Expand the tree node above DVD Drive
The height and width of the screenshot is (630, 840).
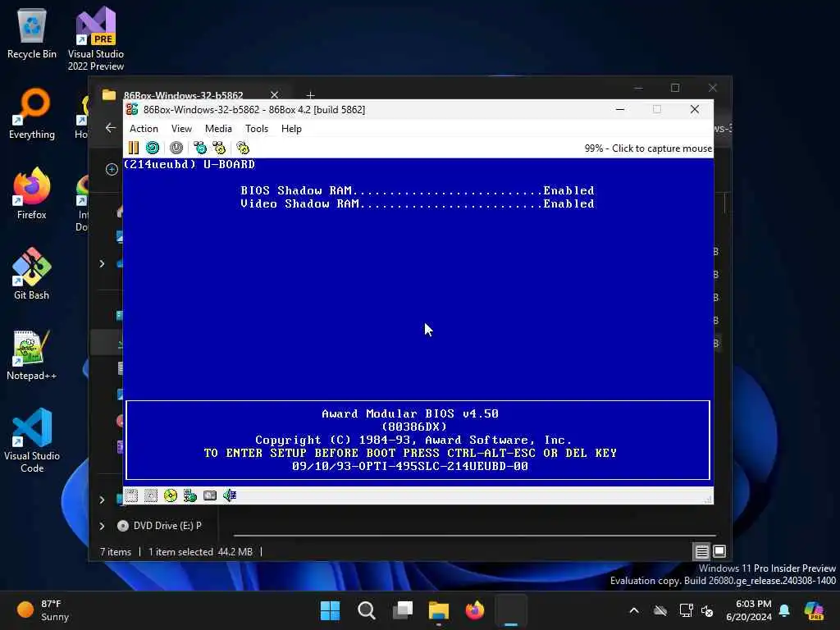[102, 500]
